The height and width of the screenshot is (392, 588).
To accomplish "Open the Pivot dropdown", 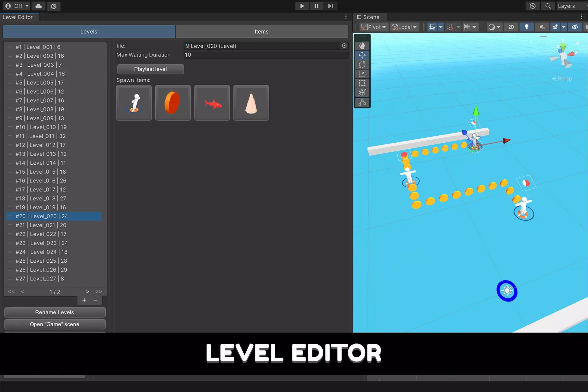I will click(x=374, y=27).
